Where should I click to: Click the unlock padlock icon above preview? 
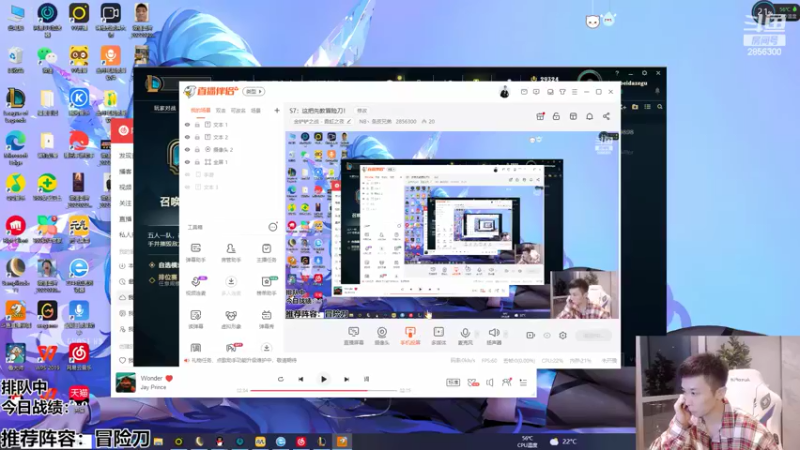pos(556,116)
